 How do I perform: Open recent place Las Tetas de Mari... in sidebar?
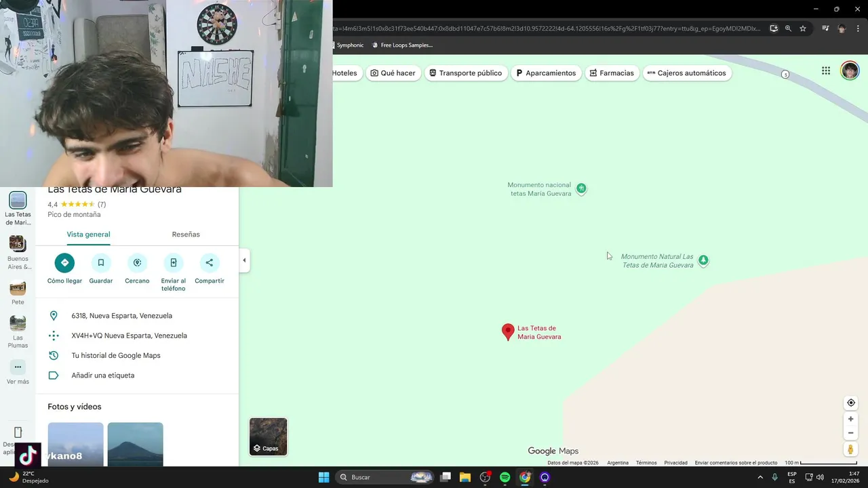[x=18, y=209]
